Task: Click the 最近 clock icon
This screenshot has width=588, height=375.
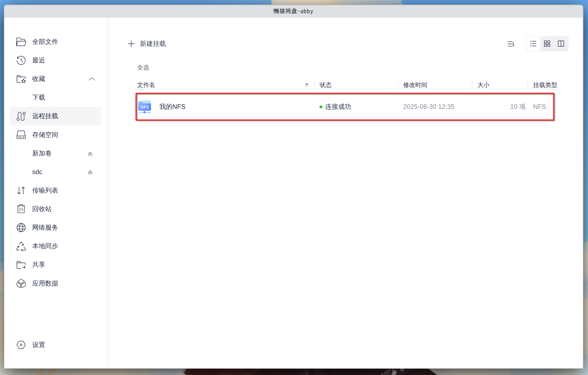Action: (x=21, y=60)
